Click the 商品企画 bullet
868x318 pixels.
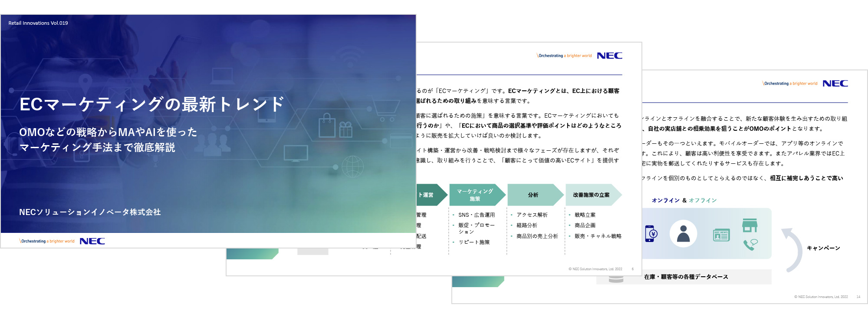click(x=585, y=225)
